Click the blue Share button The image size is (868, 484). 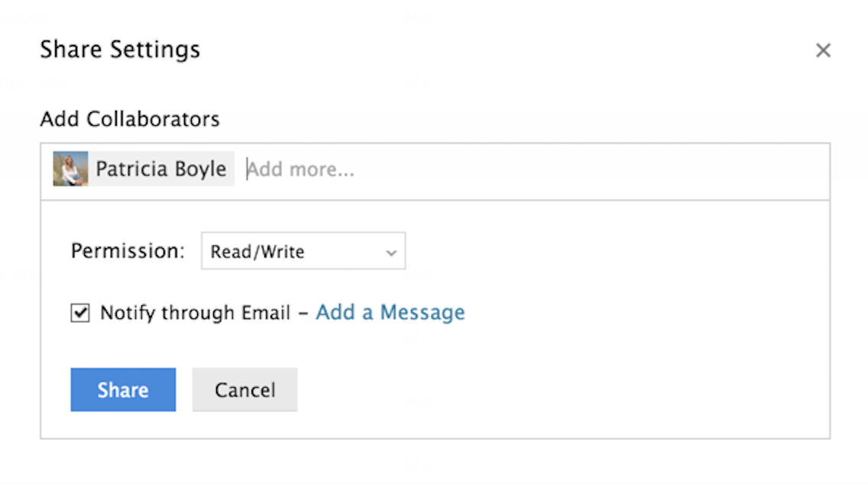click(123, 390)
